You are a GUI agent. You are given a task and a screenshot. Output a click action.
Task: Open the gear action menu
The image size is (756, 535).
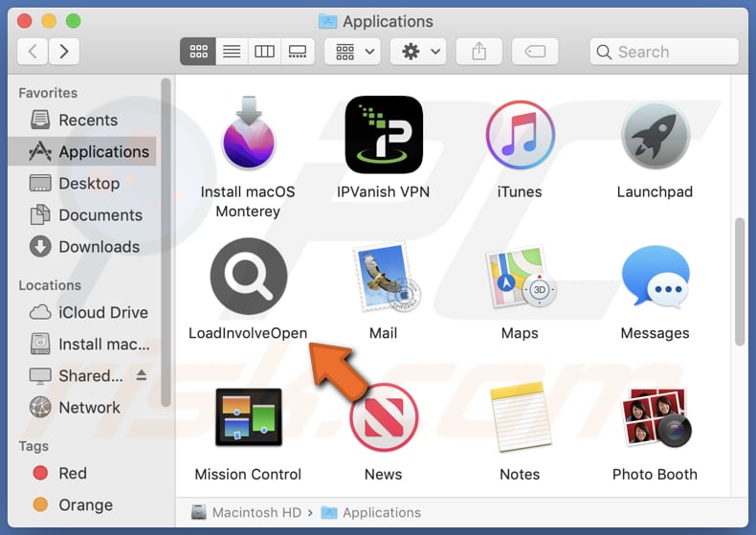tap(418, 51)
